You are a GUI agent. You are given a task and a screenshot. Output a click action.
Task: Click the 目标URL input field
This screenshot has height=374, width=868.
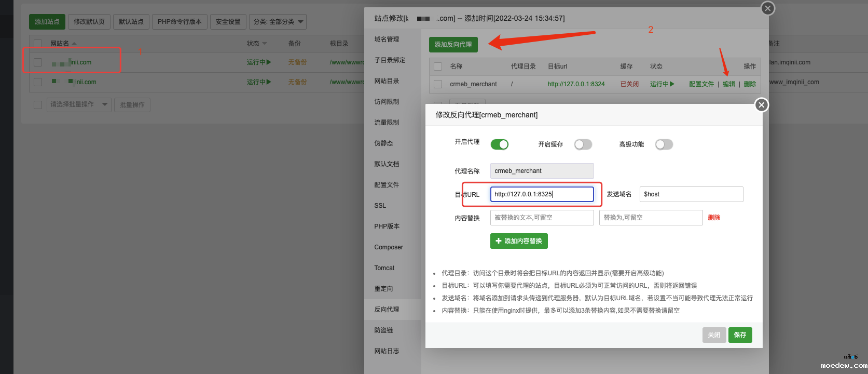(x=542, y=194)
